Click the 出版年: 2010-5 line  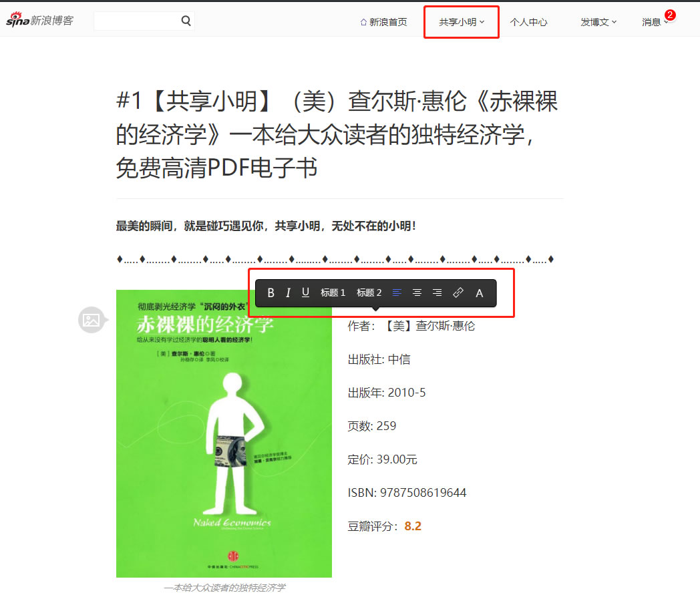387,393
